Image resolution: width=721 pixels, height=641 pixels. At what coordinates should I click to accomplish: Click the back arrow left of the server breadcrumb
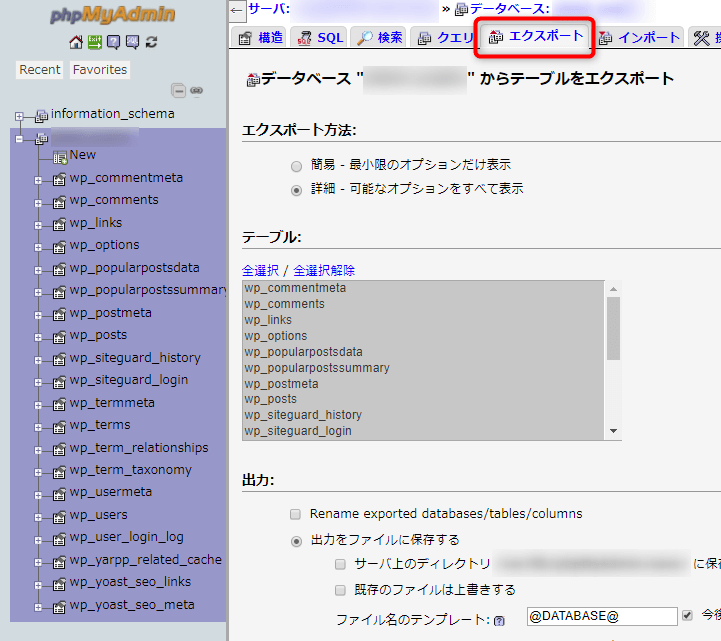click(237, 10)
